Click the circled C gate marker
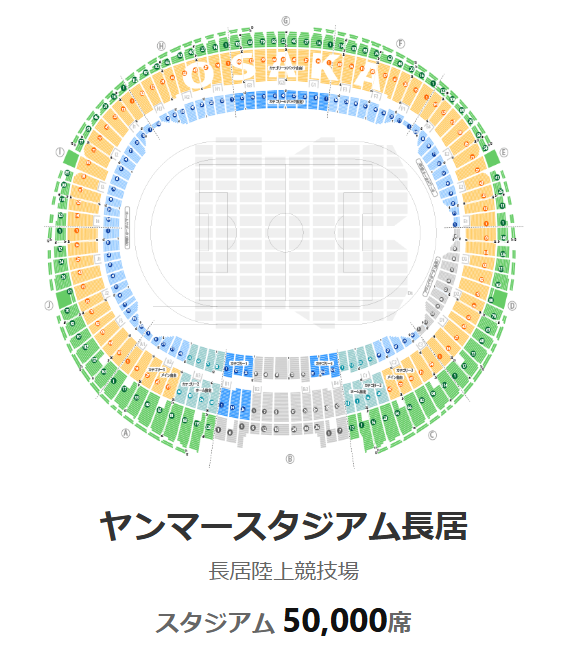Viewport: 585px width, 650px height. point(432,435)
